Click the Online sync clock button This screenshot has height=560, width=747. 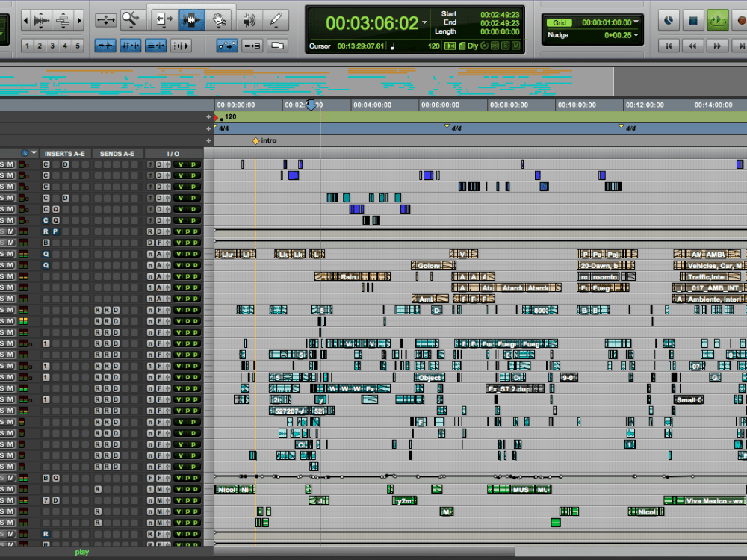669,20
